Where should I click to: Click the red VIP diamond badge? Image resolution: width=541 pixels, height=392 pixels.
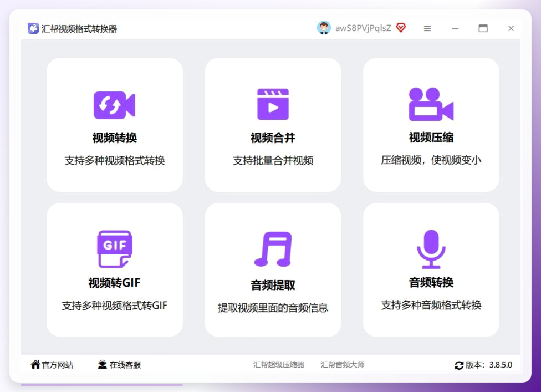click(401, 28)
